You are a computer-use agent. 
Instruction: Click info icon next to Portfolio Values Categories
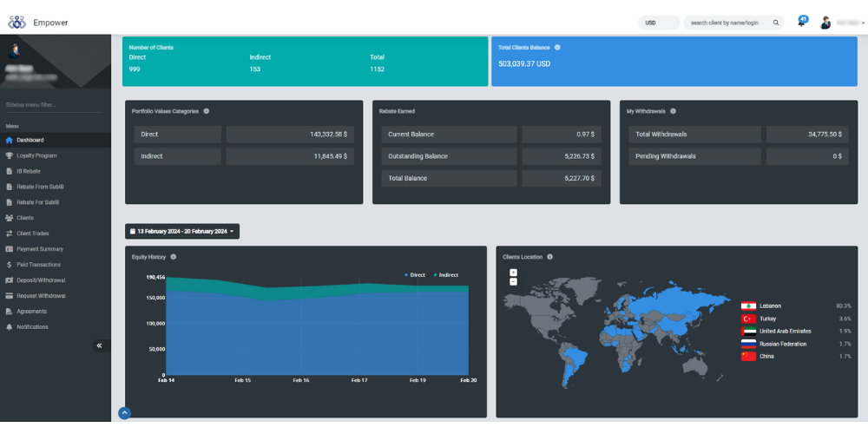(206, 111)
